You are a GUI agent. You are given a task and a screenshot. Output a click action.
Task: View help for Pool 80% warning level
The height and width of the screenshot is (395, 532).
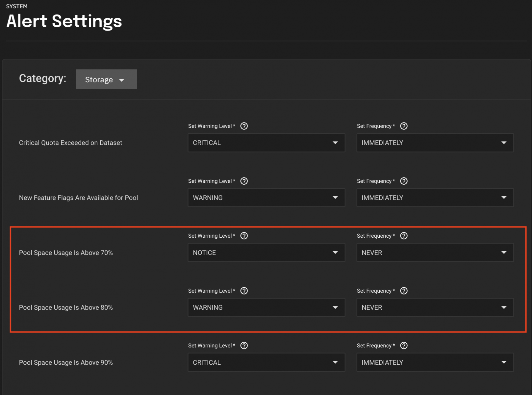tap(244, 291)
